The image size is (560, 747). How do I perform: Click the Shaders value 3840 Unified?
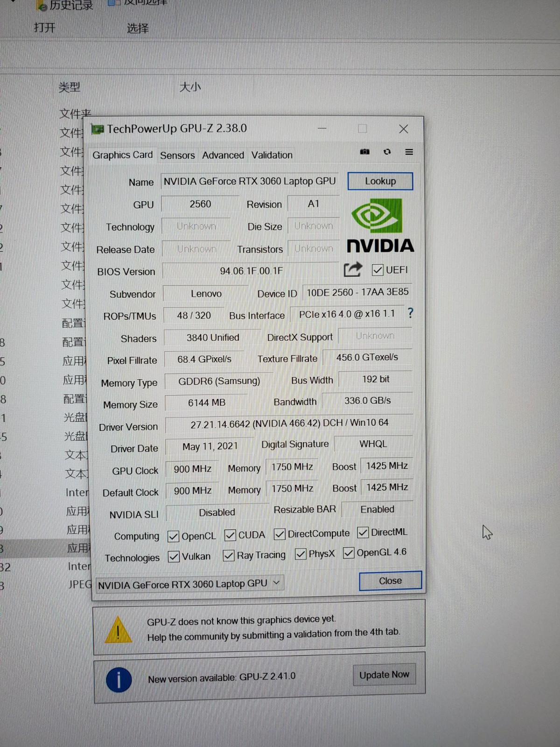[213, 338]
